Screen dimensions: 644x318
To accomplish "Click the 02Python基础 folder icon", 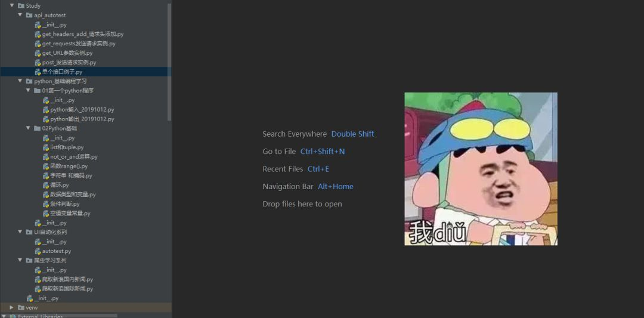I will pyautogui.click(x=38, y=128).
